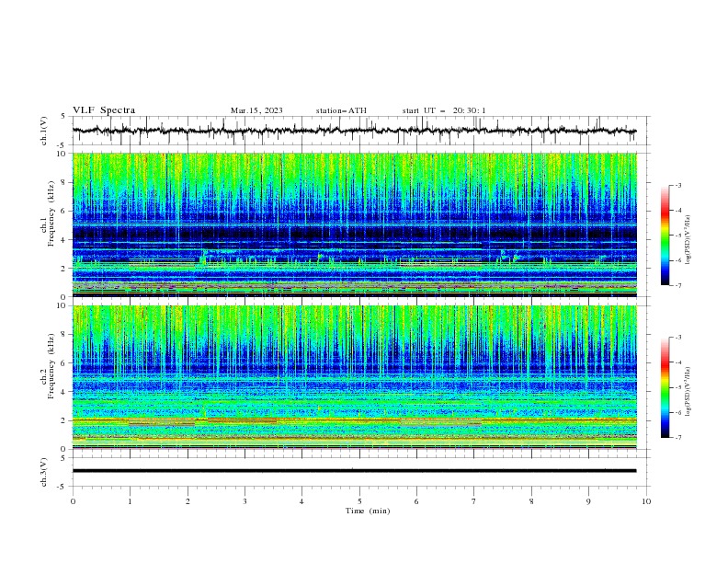Click the "2" kHz tick on ch.2 spectrogram

(65, 420)
